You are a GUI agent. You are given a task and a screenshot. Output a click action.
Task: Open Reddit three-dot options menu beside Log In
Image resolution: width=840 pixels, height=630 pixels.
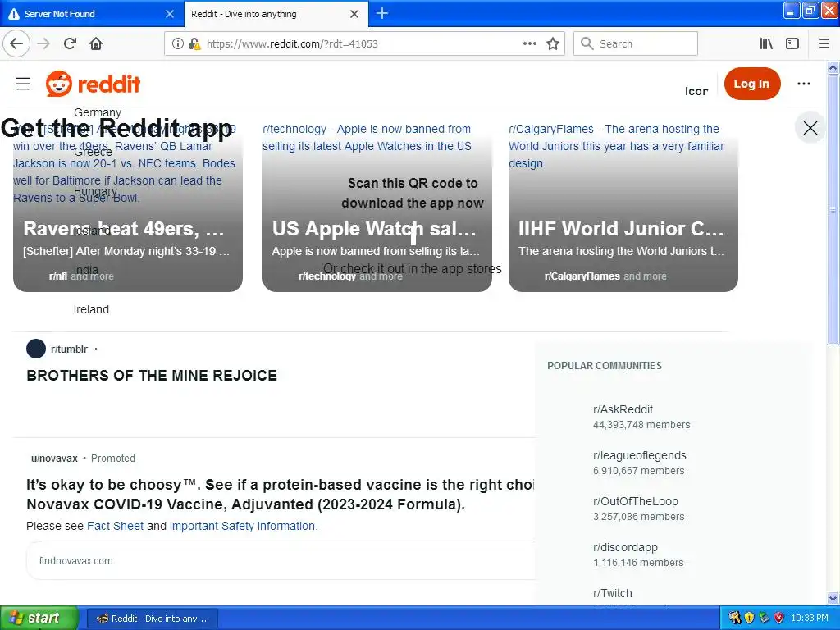coord(804,84)
